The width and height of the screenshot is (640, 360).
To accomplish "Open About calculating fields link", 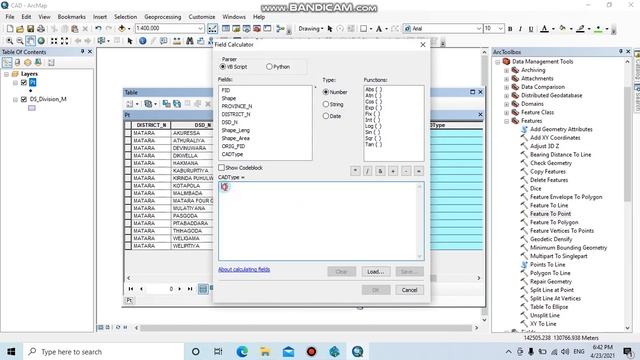I will click(x=244, y=269).
